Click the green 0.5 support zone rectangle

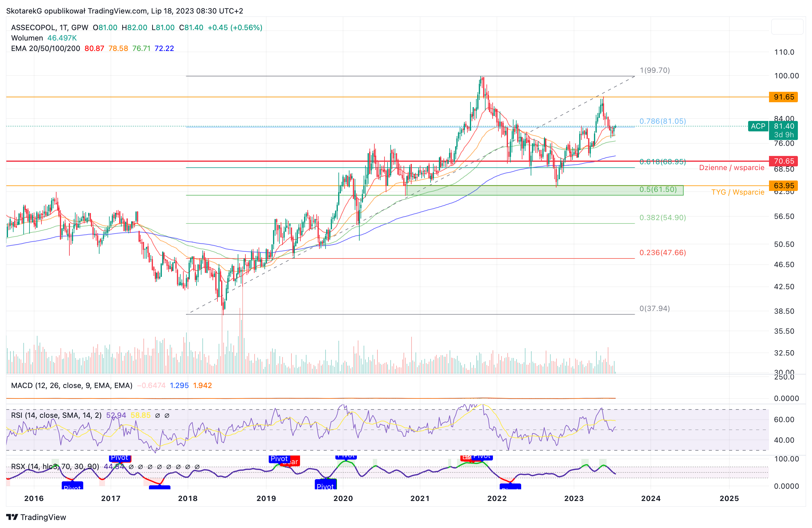(x=545, y=190)
